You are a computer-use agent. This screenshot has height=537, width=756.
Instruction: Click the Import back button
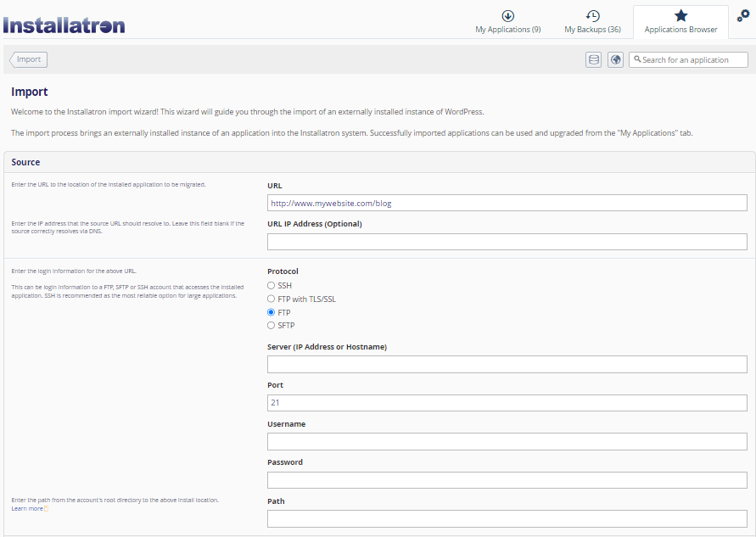tap(28, 59)
